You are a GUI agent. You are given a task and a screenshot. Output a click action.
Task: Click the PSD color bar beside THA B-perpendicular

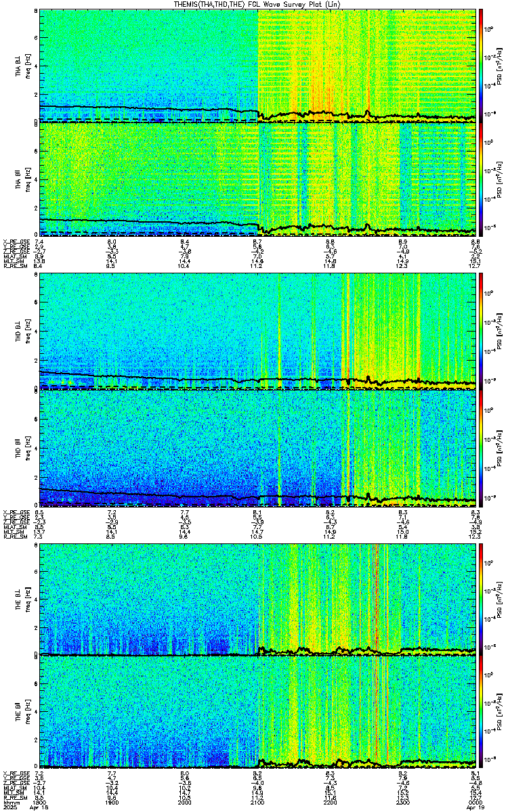tap(481, 65)
